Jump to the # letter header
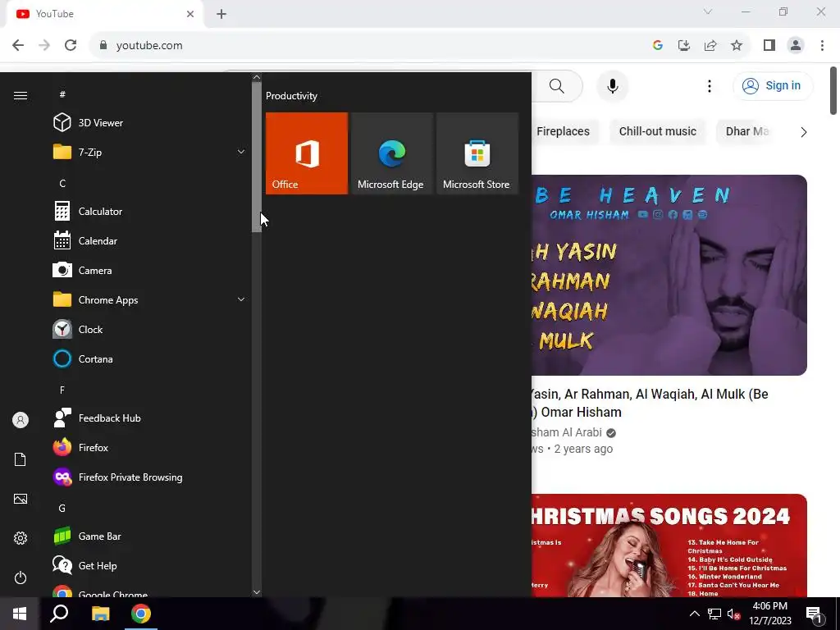Viewport: 840px width, 630px height. pos(62,94)
